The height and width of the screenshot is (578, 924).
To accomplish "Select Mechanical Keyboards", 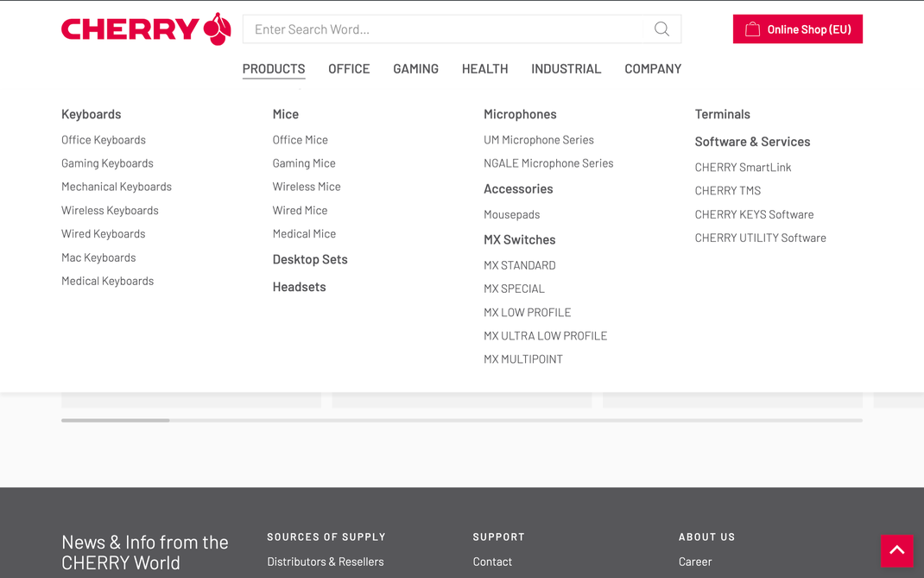I will click(117, 187).
